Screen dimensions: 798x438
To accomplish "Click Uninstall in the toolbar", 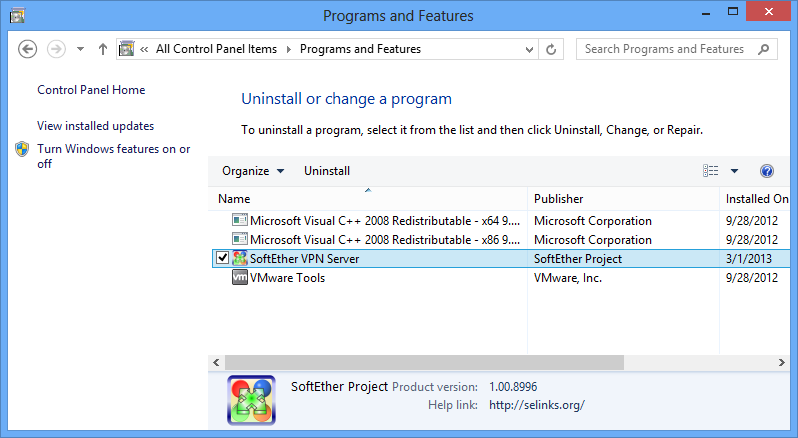I will coord(327,171).
